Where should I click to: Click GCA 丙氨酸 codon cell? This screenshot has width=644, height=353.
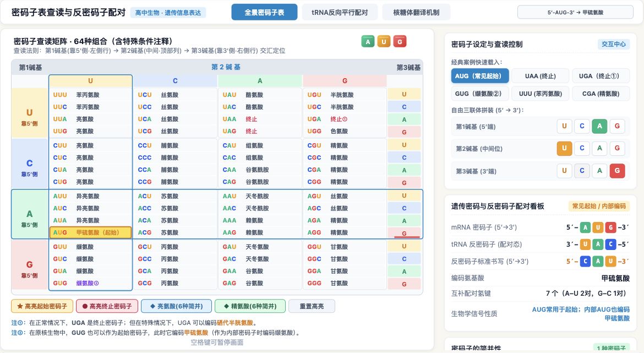175,271
